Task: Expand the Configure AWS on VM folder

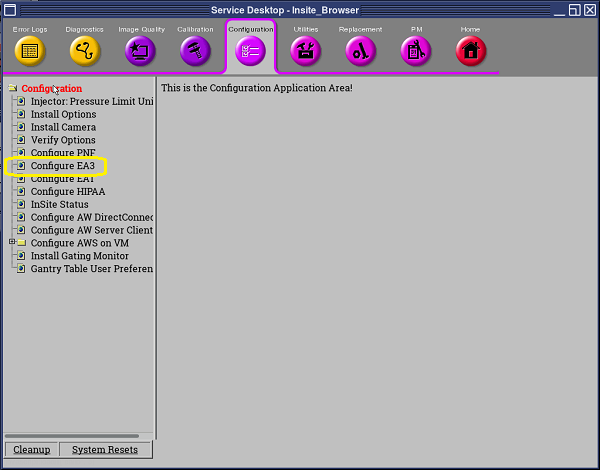Action: click(x=12, y=243)
